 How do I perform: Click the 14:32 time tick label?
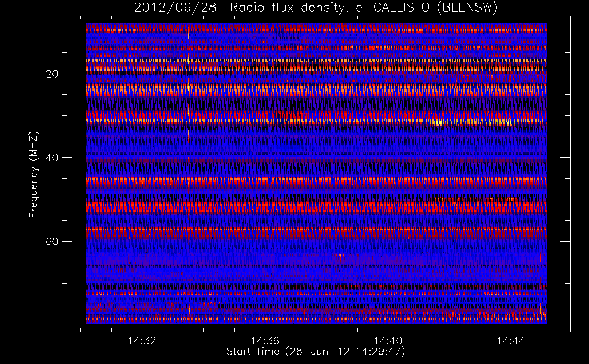pos(142,341)
